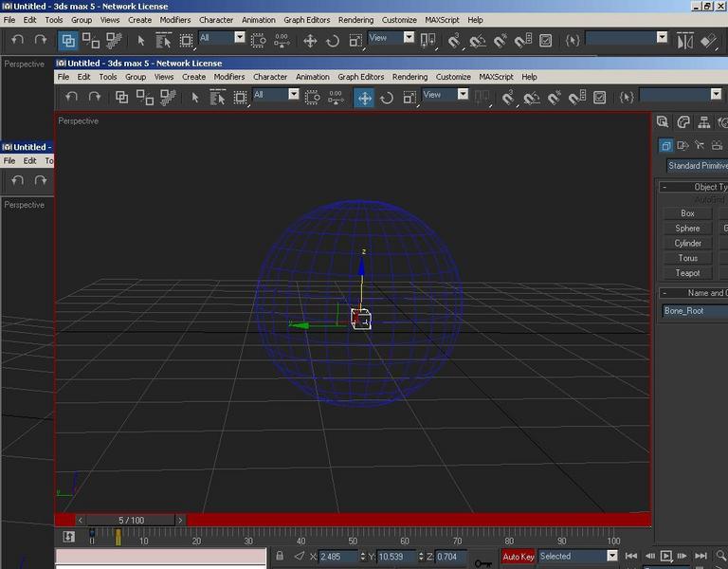Image resolution: width=728 pixels, height=569 pixels.
Task: Click the Bone_Root object name field
Action: (695, 311)
